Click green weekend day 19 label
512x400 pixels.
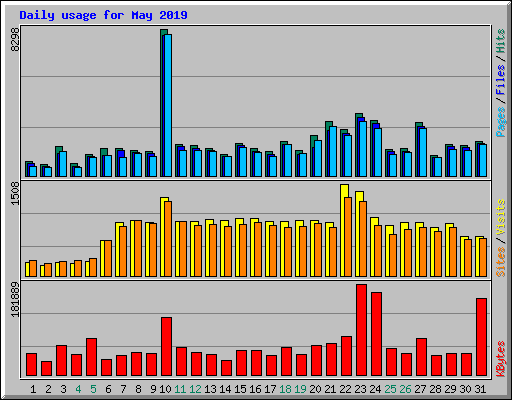coord(300,389)
